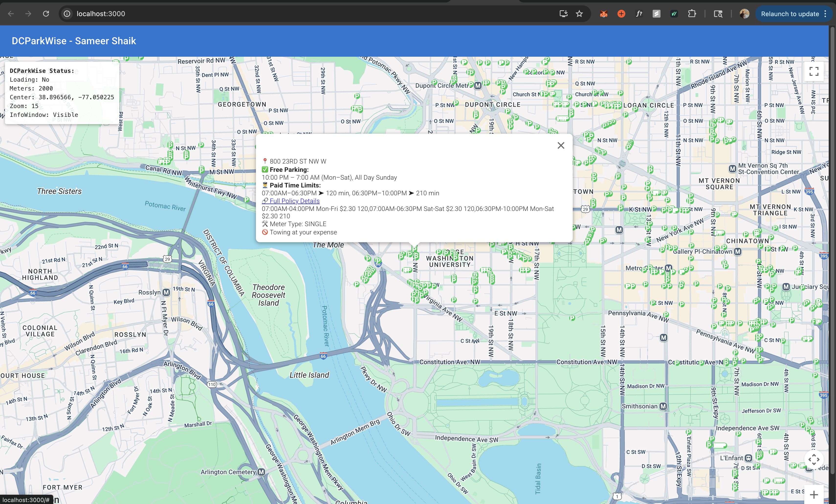This screenshot has height=504, width=836.
Task: Open the map camera pan control
Action: 814,460
